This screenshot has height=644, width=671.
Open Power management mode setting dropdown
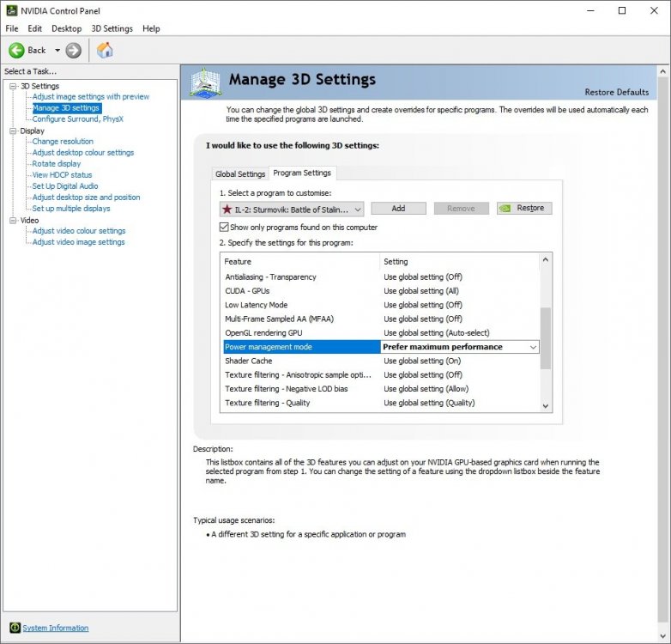460,347
